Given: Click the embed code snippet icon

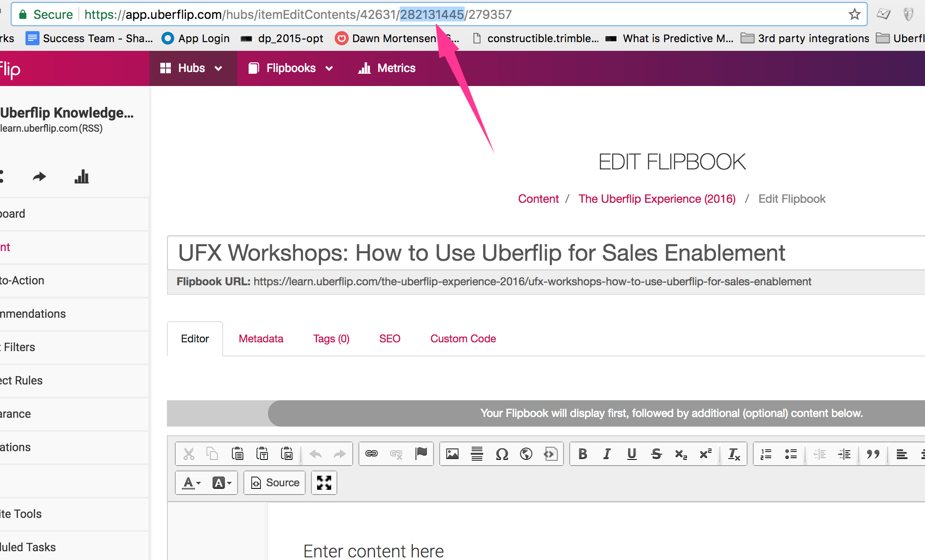Looking at the screenshot, I should click(551, 454).
